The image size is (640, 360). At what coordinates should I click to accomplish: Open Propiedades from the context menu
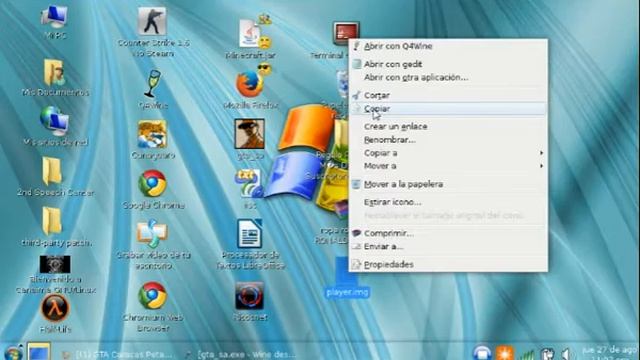tap(448, 264)
